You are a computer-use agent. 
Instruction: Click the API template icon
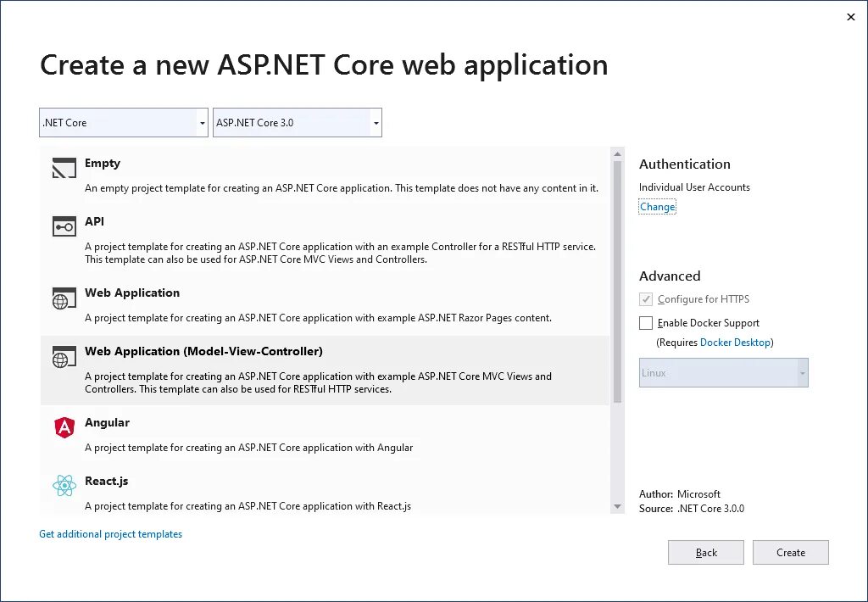coord(64,226)
